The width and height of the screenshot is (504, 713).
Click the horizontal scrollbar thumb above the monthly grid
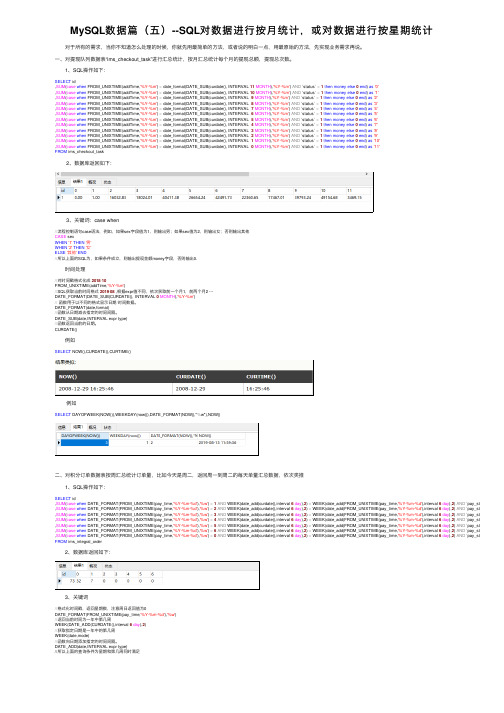(155, 174)
